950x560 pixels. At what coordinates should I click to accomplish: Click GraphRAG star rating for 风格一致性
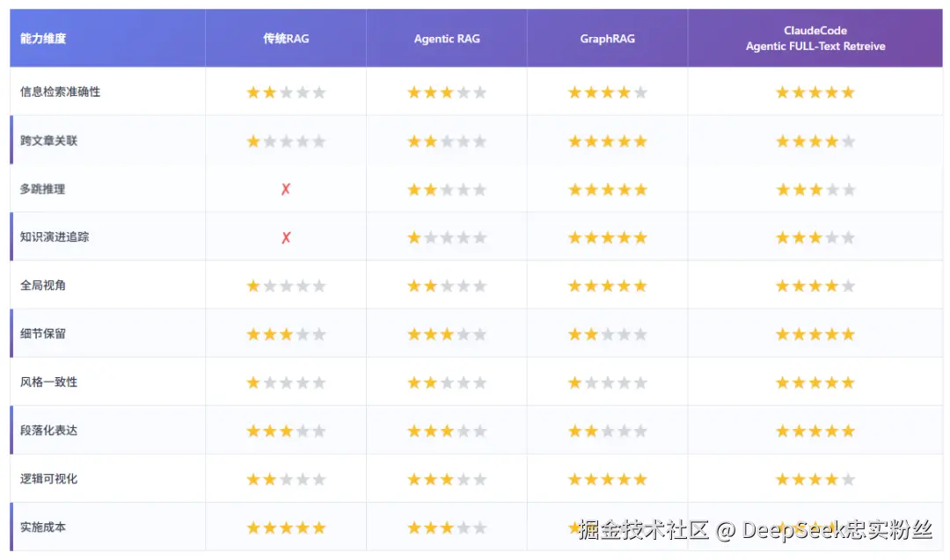click(608, 382)
